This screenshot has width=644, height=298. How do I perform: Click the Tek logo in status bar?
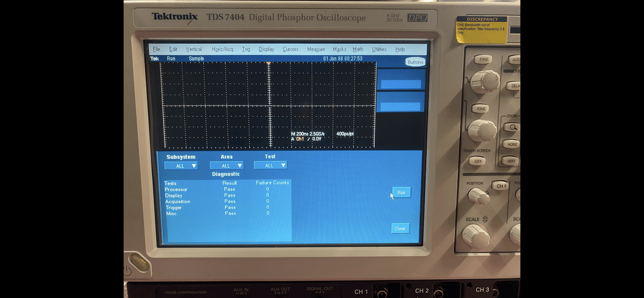click(x=155, y=59)
